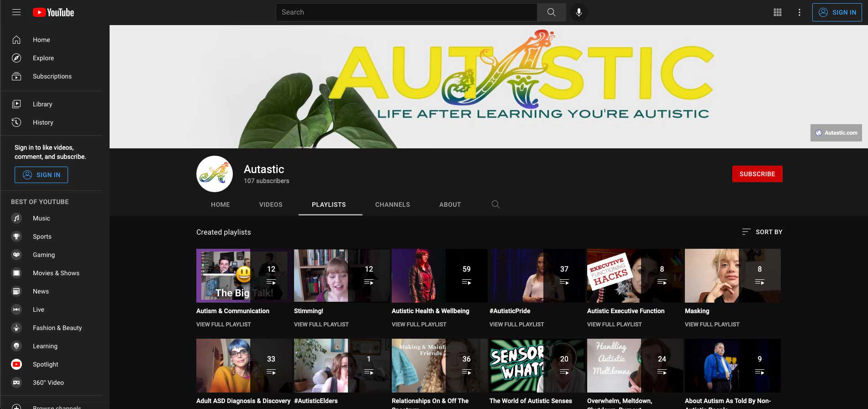
Task: Click the Gaming category icon
Action: click(x=16, y=255)
